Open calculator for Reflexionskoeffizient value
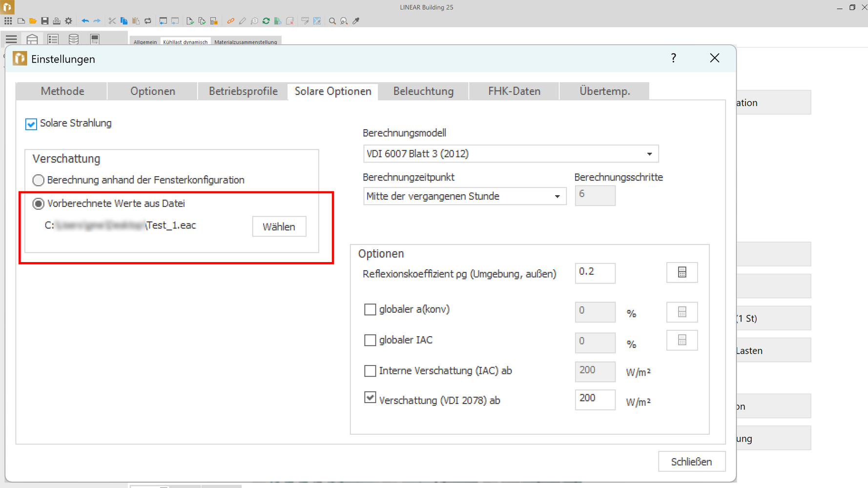Viewport: 868px width, 488px height. point(682,272)
